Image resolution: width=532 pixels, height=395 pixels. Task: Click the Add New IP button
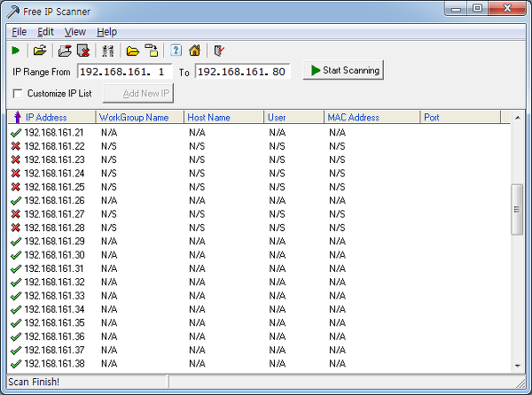(138, 93)
